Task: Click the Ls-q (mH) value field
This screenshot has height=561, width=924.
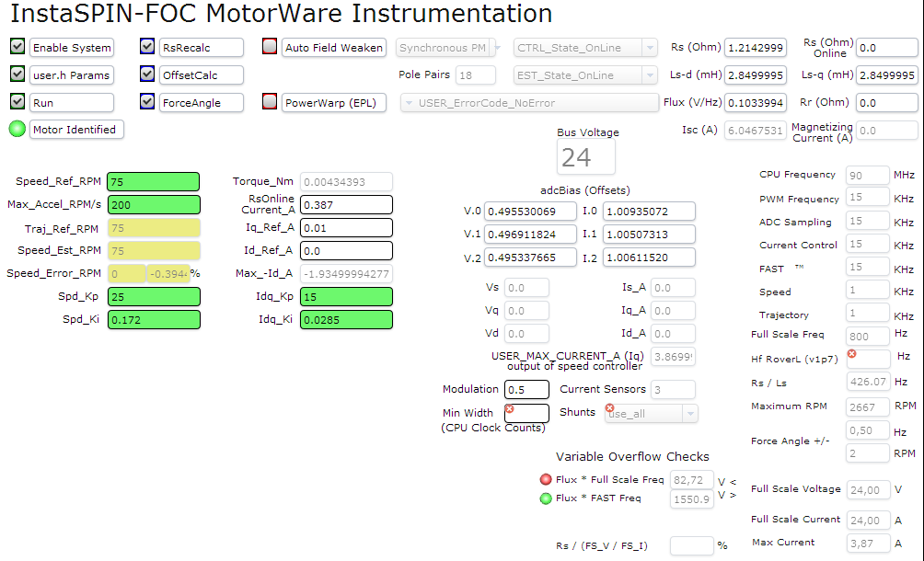Action: point(886,75)
